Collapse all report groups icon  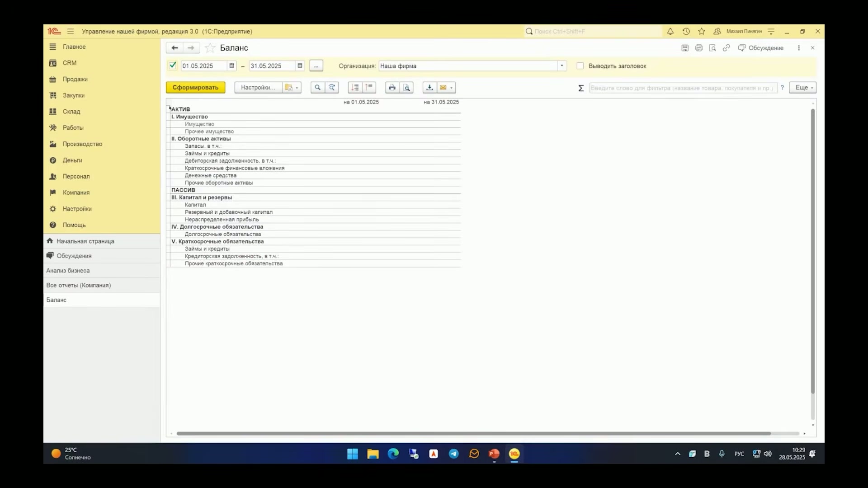click(369, 88)
